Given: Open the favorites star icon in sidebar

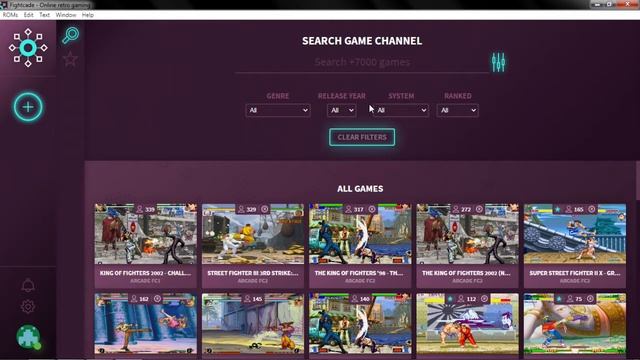Looking at the screenshot, I should [70, 60].
